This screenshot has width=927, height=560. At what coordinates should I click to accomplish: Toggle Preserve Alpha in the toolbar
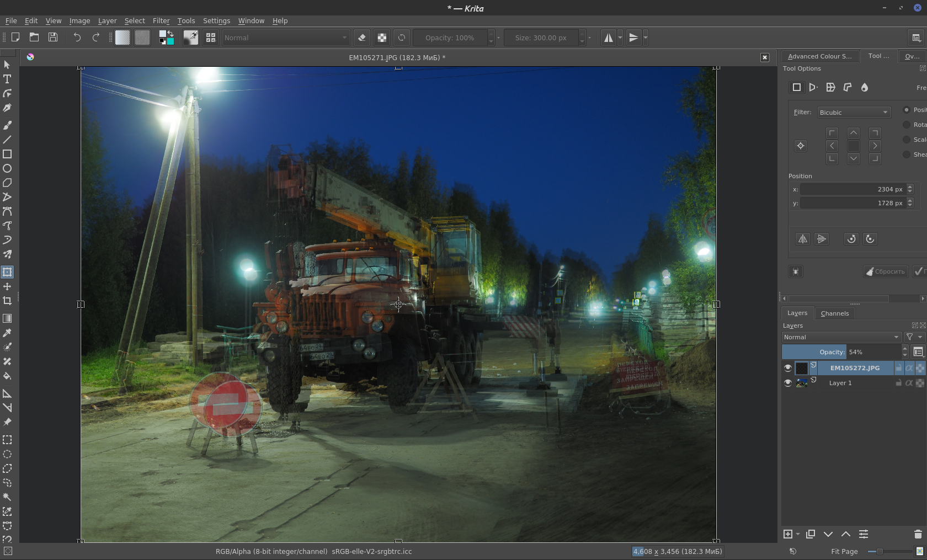382,38
